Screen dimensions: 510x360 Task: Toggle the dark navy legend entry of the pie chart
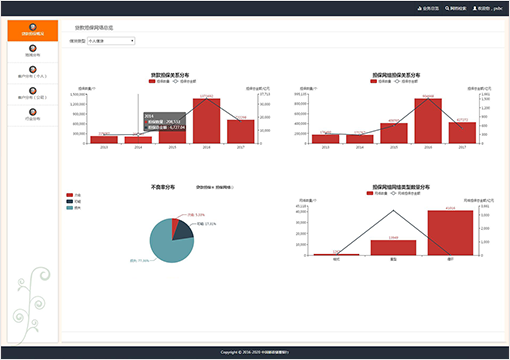74,201
